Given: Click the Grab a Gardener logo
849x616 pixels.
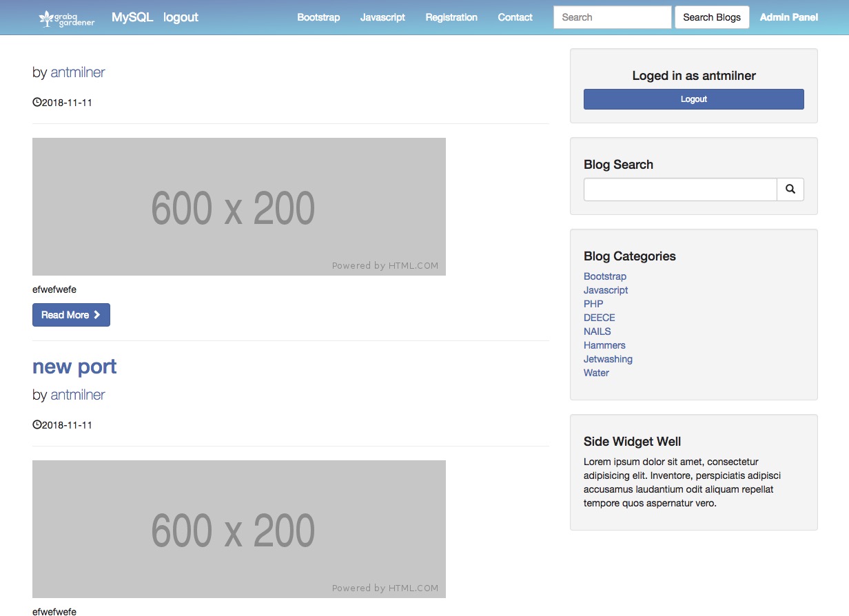Looking at the screenshot, I should 67,18.
